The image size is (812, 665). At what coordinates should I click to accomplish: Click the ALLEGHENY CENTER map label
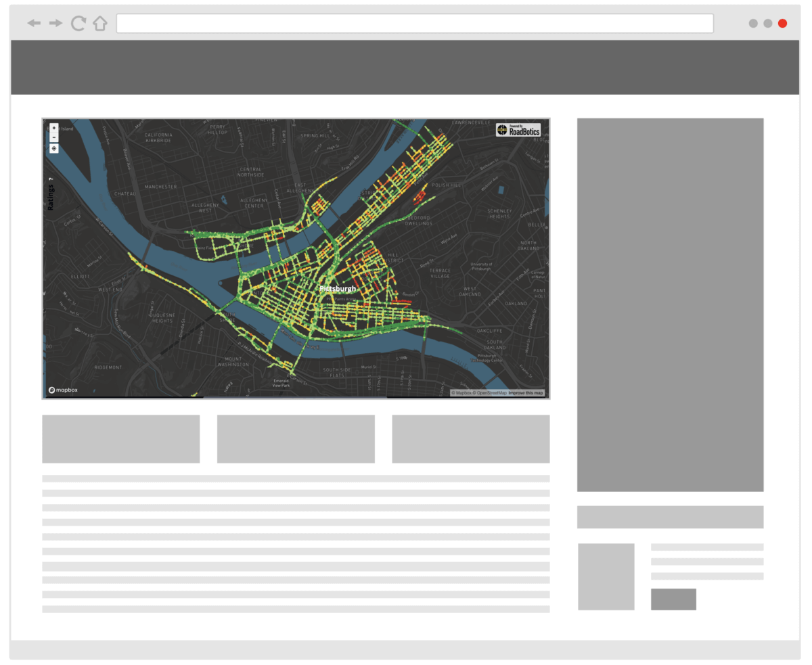pos(254,203)
